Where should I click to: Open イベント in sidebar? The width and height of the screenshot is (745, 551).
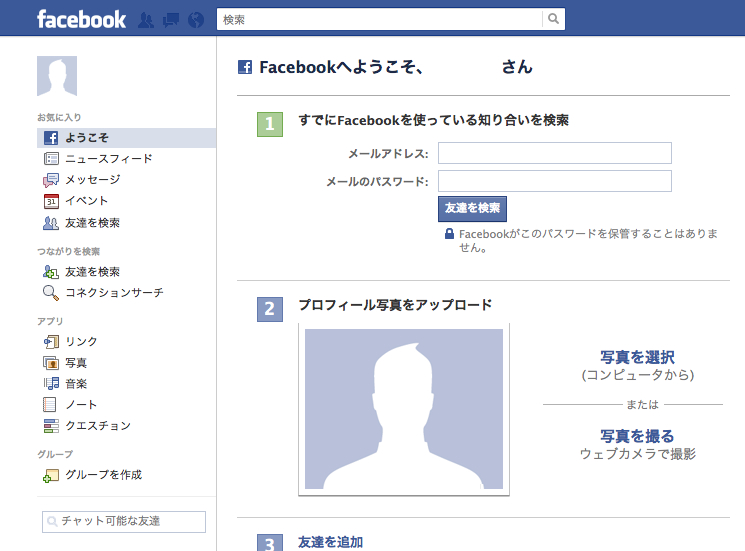tap(86, 200)
